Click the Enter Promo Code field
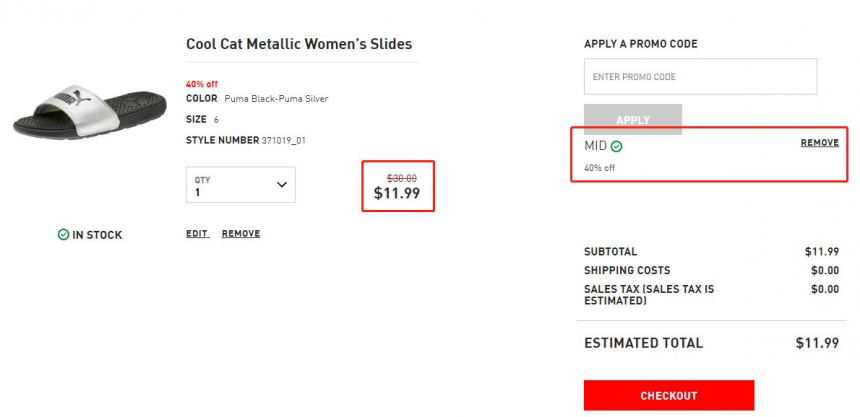860x417 pixels. [700, 77]
